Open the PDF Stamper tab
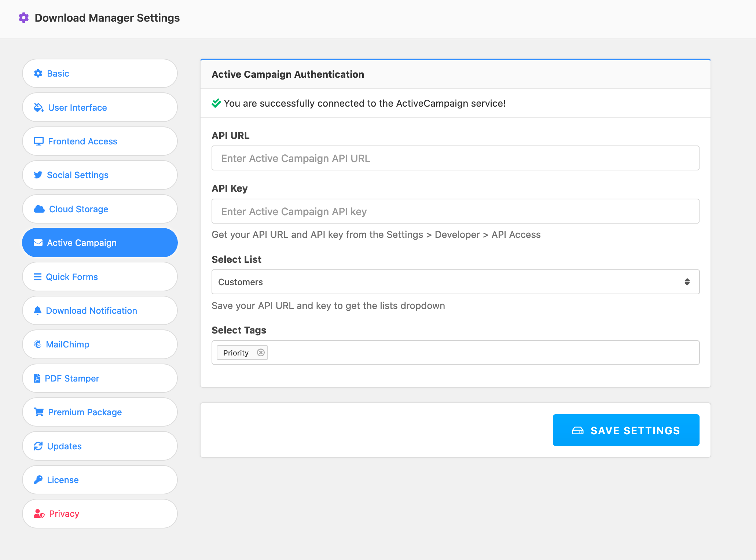Viewport: 756px width, 560px height. [x=100, y=378]
